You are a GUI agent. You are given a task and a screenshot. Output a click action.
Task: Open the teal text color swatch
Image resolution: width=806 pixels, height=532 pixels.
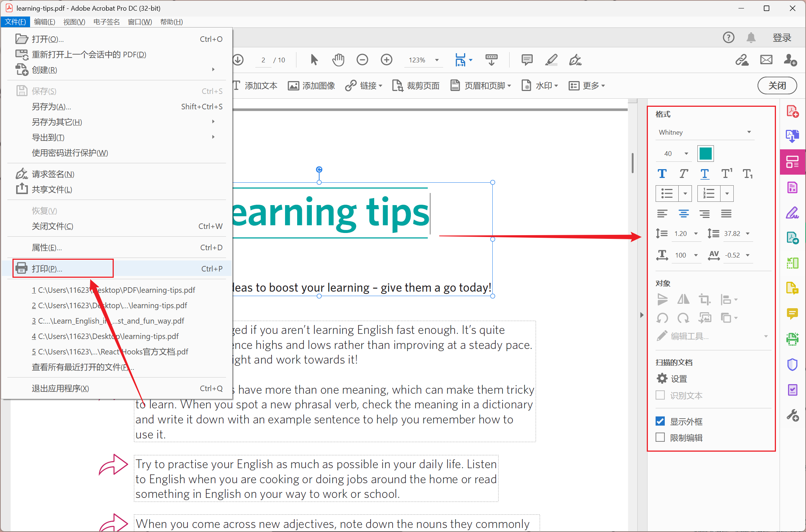point(705,154)
